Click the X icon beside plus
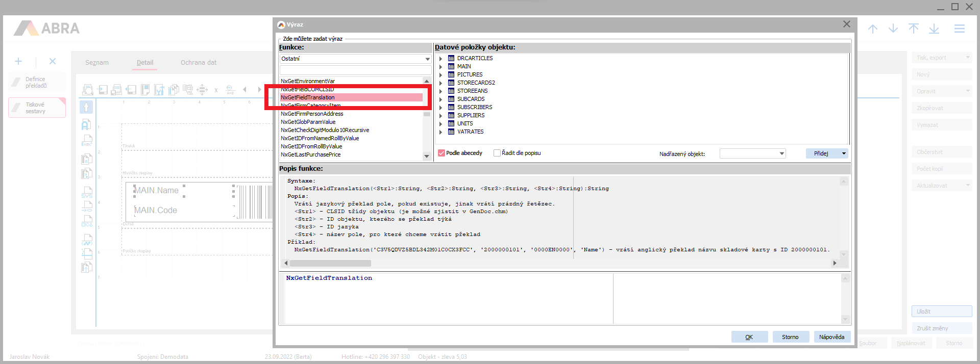The image size is (980, 364). tap(53, 61)
